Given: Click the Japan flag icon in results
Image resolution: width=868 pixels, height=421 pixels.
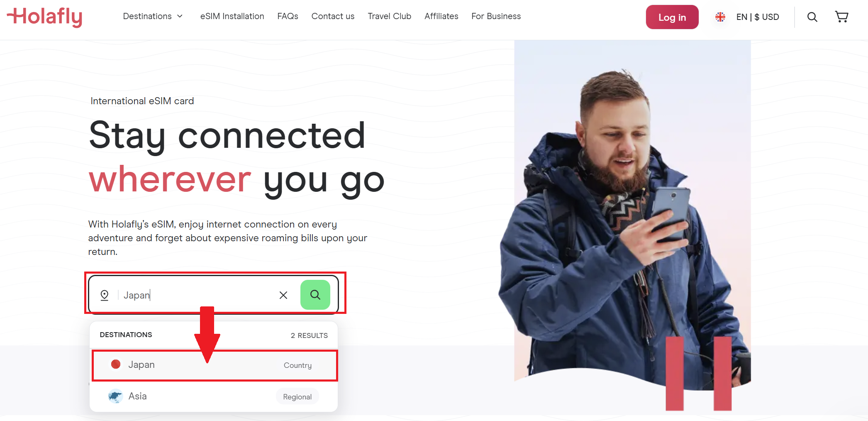Looking at the screenshot, I should click(116, 365).
